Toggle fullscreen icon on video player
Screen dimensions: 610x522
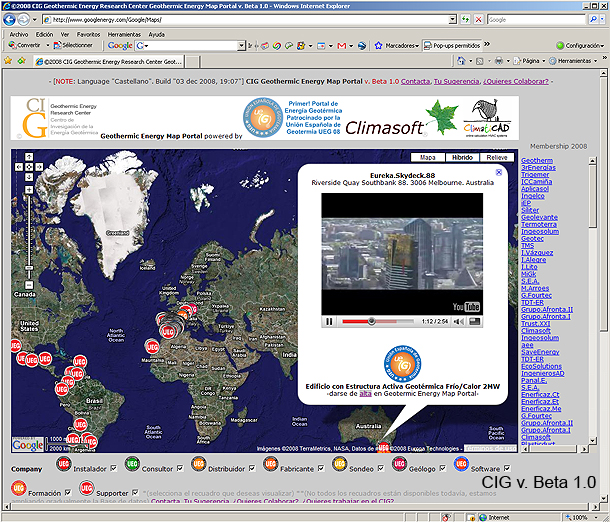pyautogui.click(x=475, y=321)
